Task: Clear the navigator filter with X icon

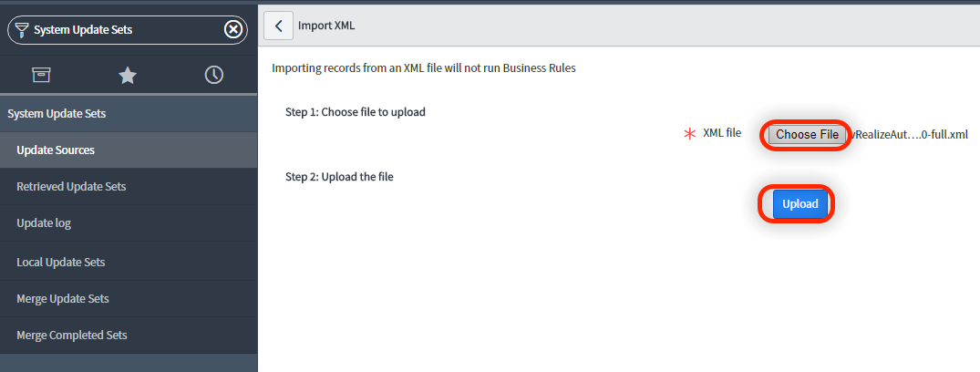Action: [x=233, y=30]
